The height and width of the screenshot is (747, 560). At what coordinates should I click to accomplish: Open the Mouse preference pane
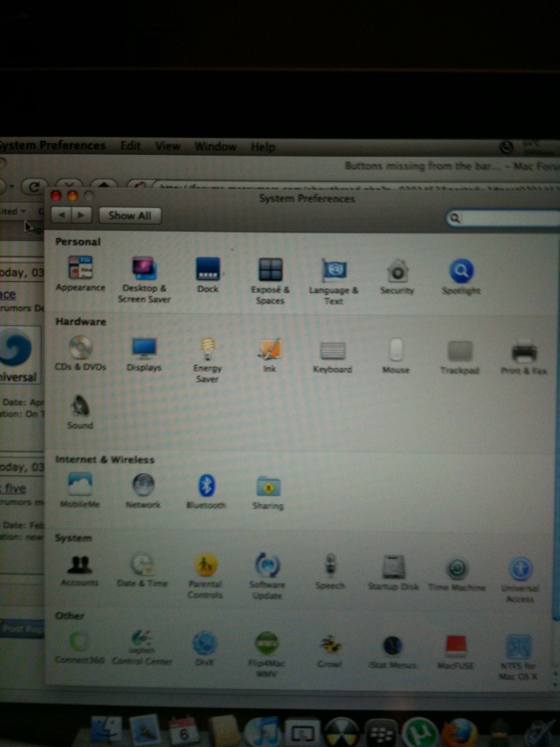pos(396,357)
